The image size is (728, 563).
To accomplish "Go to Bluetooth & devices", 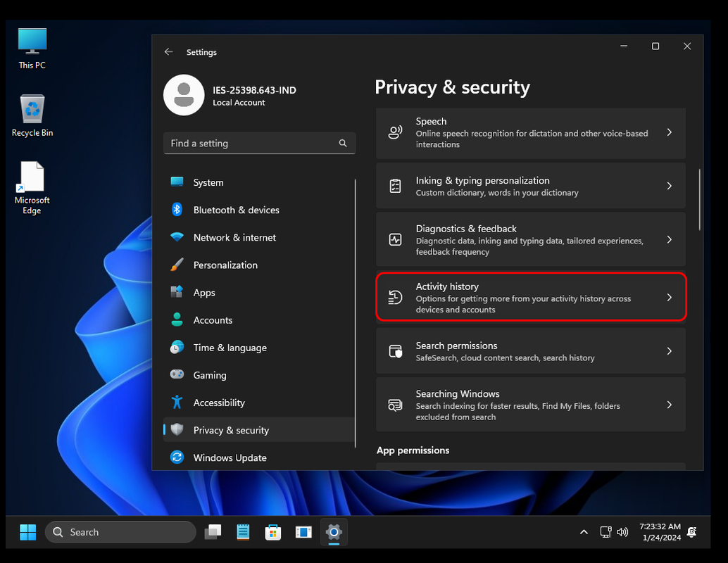I will 259,210.
